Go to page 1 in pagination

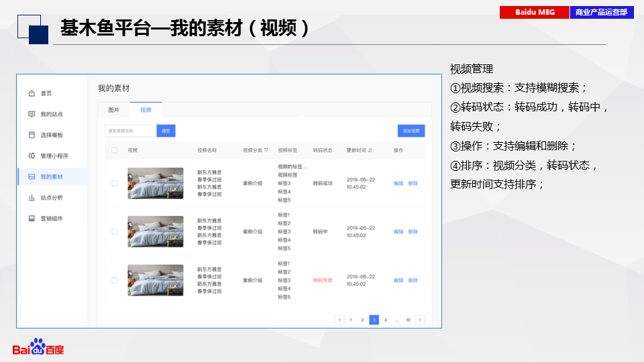coord(351,320)
